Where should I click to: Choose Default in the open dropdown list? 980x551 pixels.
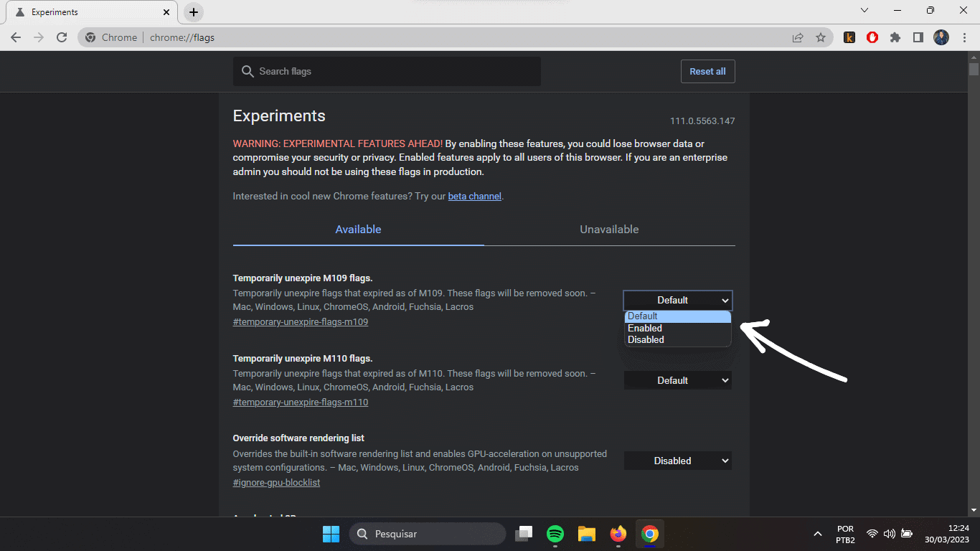pyautogui.click(x=678, y=316)
